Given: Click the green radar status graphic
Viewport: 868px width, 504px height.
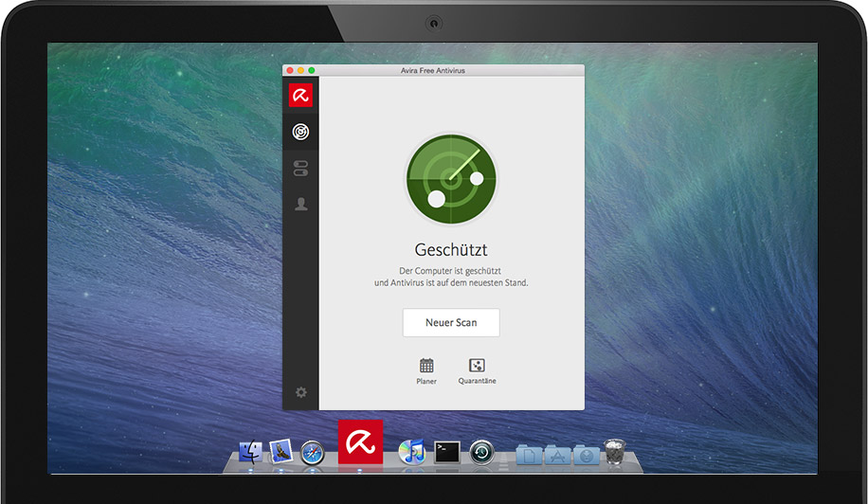Looking at the screenshot, I should click(x=451, y=179).
